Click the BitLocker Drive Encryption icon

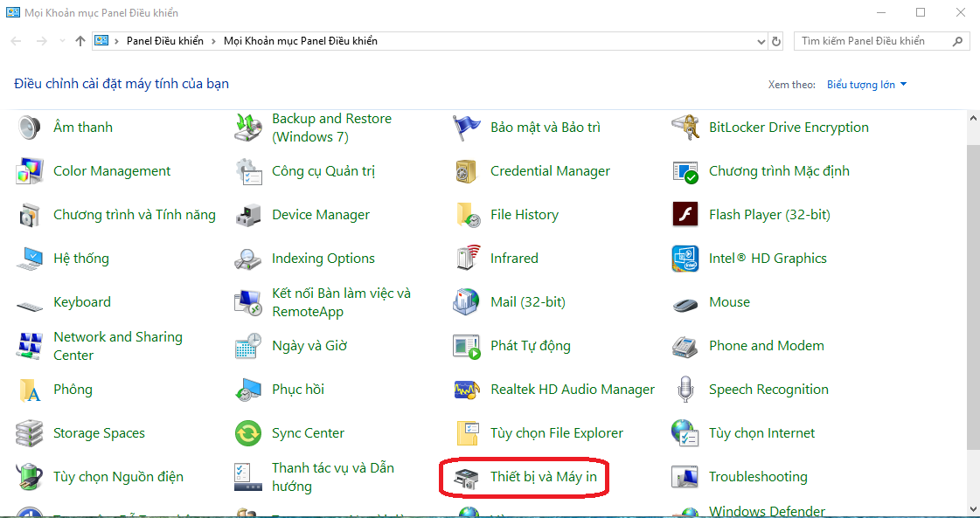tap(685, 128)
